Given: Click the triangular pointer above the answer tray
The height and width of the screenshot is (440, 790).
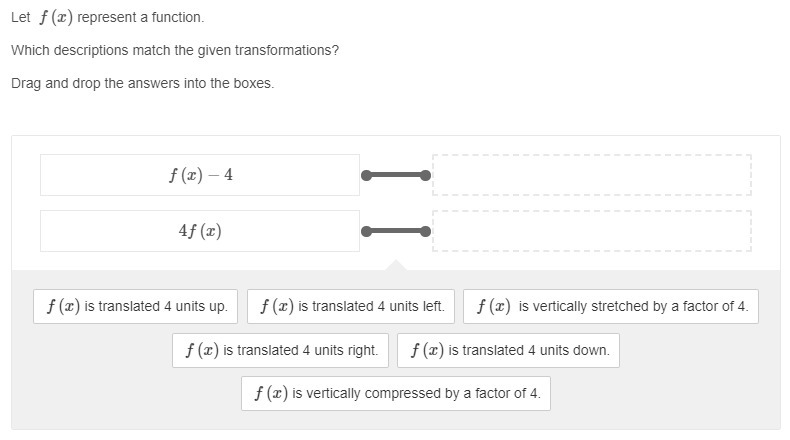Looking at the screenshot, I should click(x=396, y=265).
